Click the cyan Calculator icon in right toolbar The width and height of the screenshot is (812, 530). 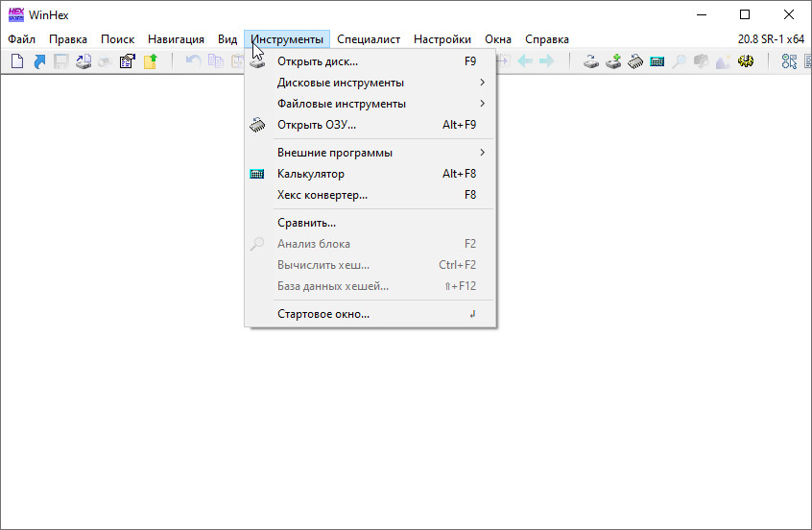tap(657, 61)
